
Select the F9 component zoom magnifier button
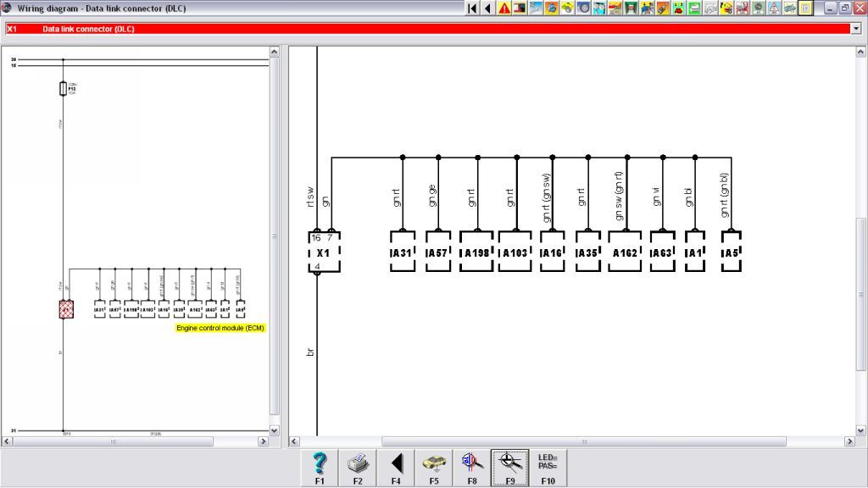click(x=509, y=468)
